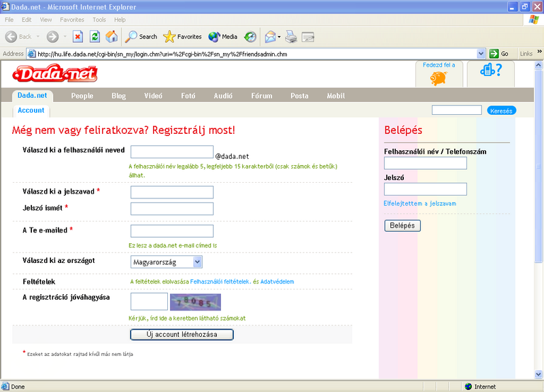This screenshot has height=392, width=544.
Task: Focus the username field before @dada.net
Action: click(172, 152)
